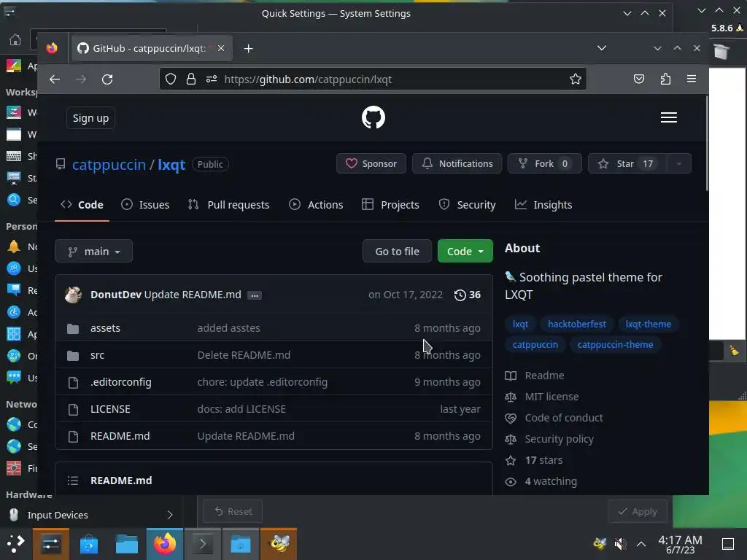Image resolution: width=747 pixels, height=560 pixels.
Task: Click the volume icon in system tray
Action: [620, 543]
